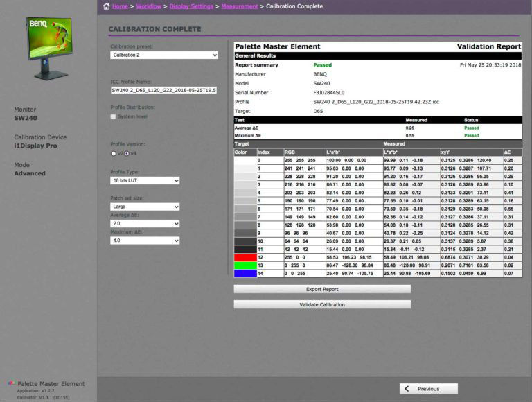Go to the Workflow breadcrumb link
The height and width of the screenshot is (402, 532).
click(x=149, y=6)
